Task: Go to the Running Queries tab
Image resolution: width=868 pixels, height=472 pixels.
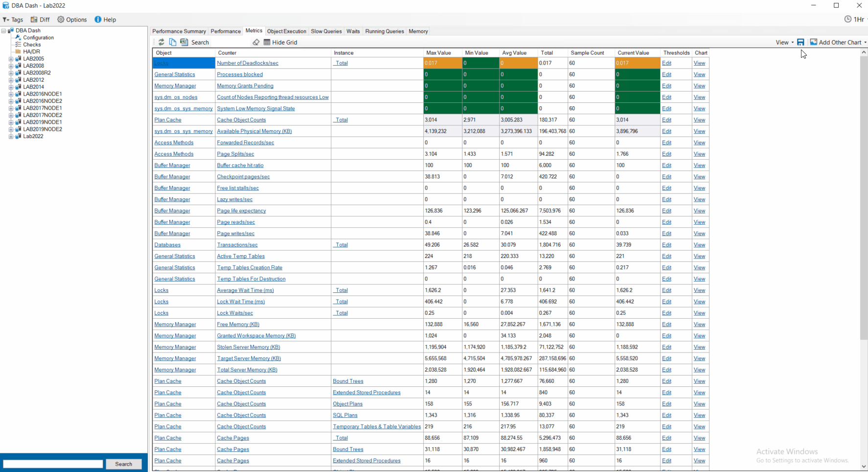Action: [385, 31]
